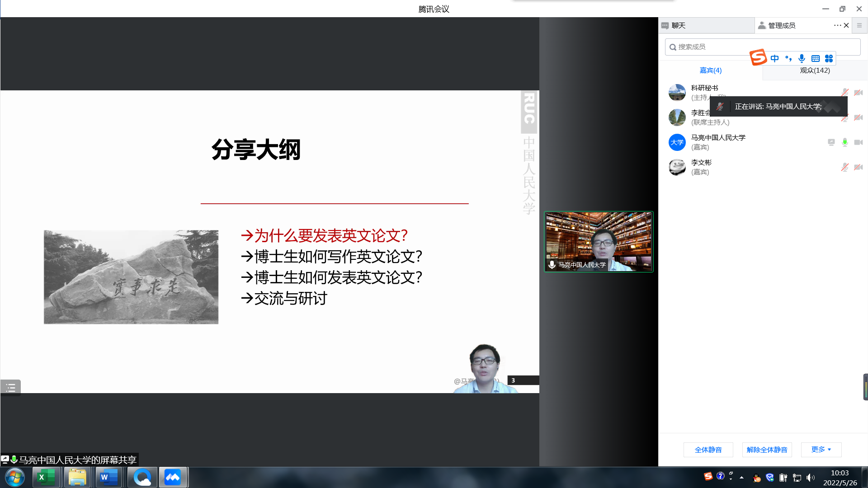Mute 马亮中国人民大学 active microphone
Screen dimensions: 868x488
point(844,142)
